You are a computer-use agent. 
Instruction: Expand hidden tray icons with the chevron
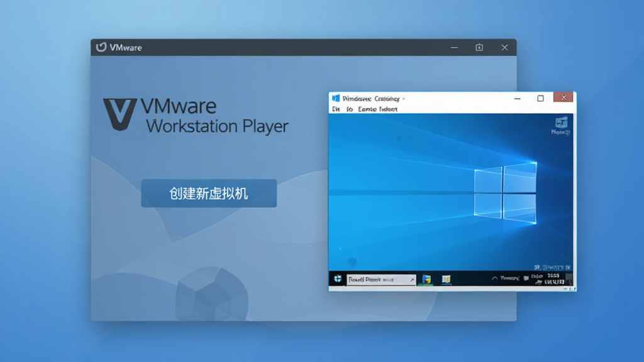[x=495, y=278]
